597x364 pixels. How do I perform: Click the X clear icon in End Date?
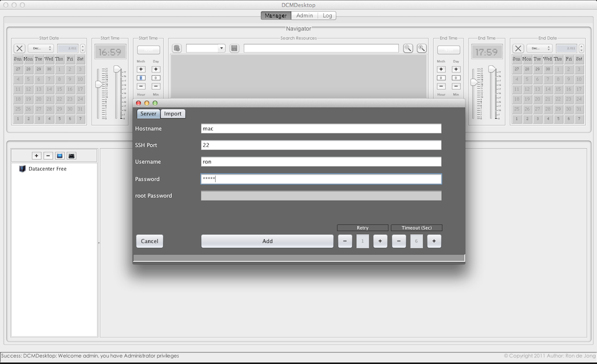tap(518, 48)
